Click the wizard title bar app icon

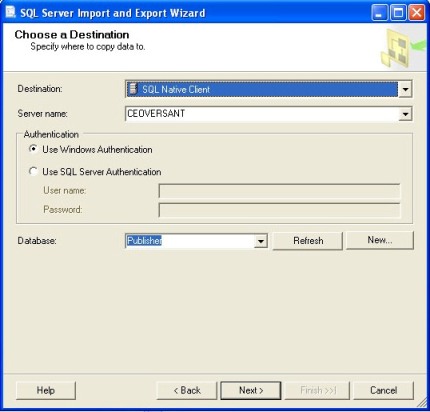tap(11, 12)
